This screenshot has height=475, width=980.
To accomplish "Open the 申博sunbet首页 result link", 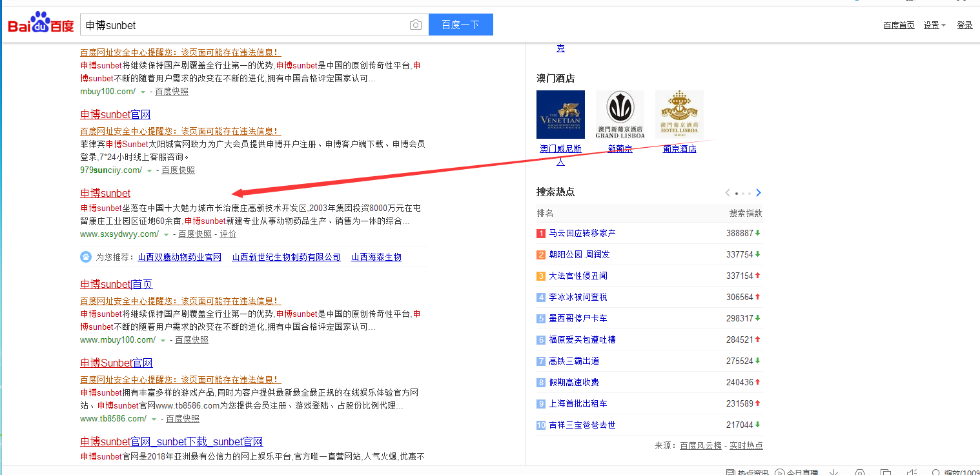I will click(x=116, y=285).
